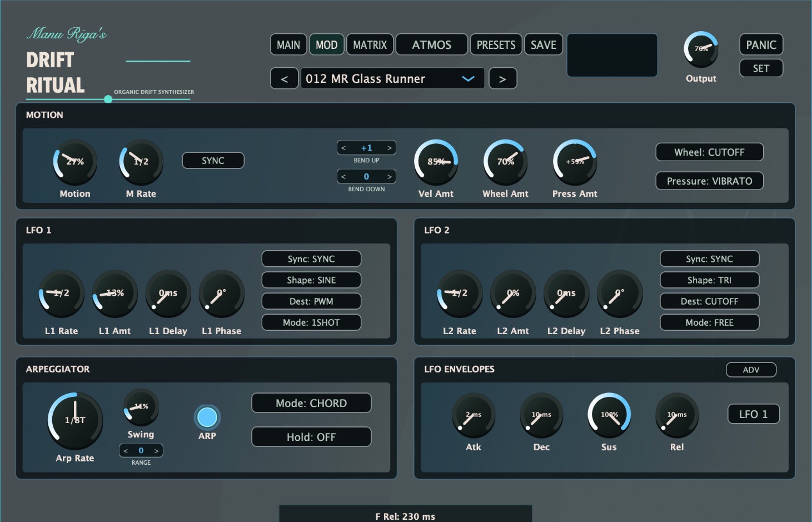The image size is (812, 522).
Task: Click the Output volume knob
Action: click(701, 49)
